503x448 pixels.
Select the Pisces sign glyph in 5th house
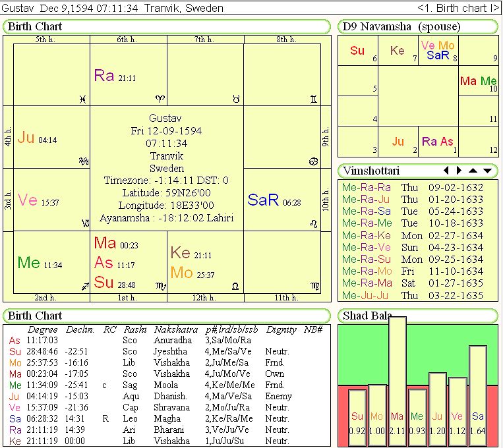click(x=82, y=99)
